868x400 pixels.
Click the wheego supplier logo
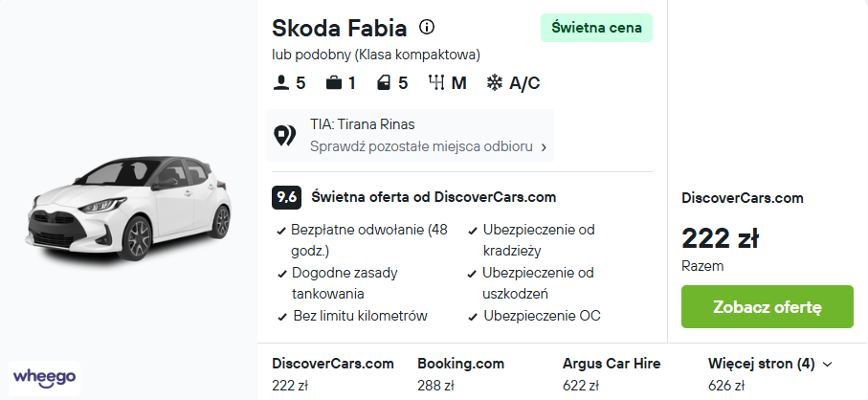(x=44, y=378)
